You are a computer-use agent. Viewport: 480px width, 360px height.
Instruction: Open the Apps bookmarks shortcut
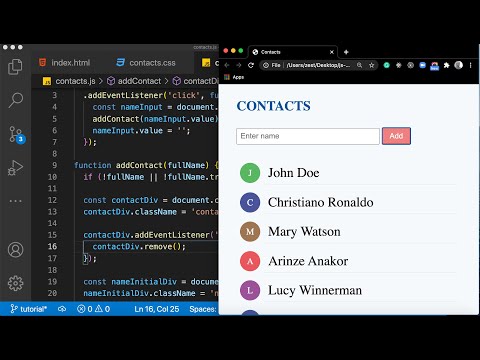click(x=234, y=77)
